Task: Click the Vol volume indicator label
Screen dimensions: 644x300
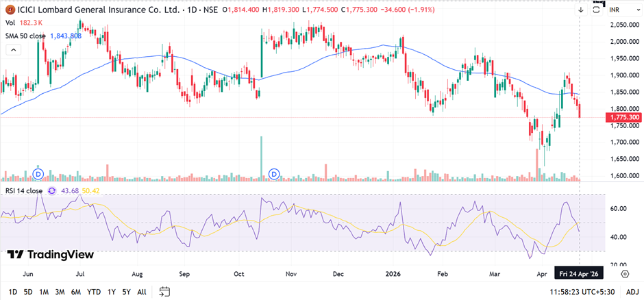Action: (x=11, y=23)
